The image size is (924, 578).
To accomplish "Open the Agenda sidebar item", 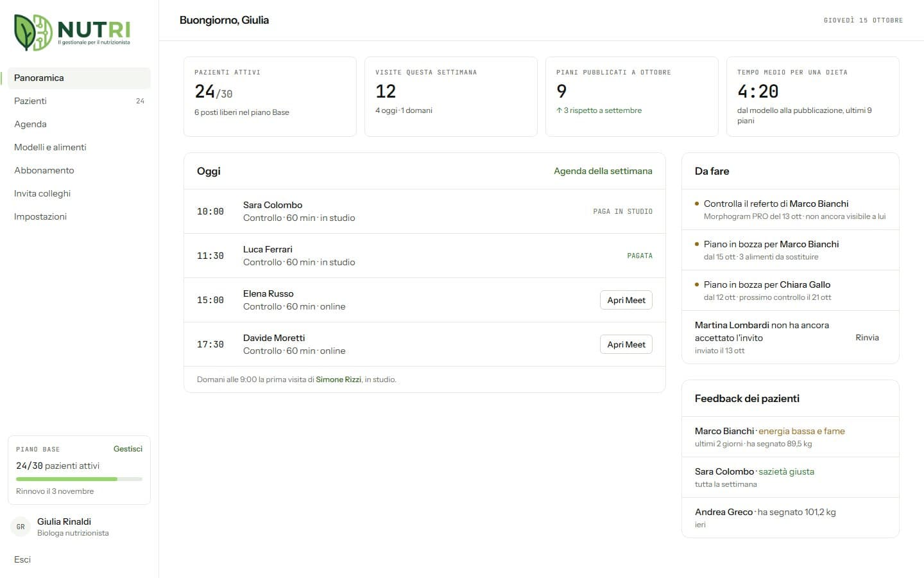I will 79,124.
